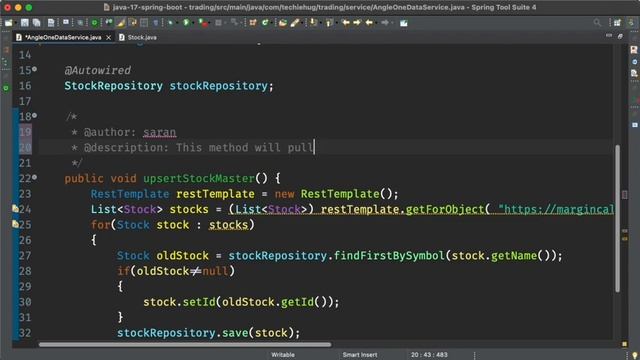
Task: Click the magnifier quick search icon
Action: (x=597, y=23)
